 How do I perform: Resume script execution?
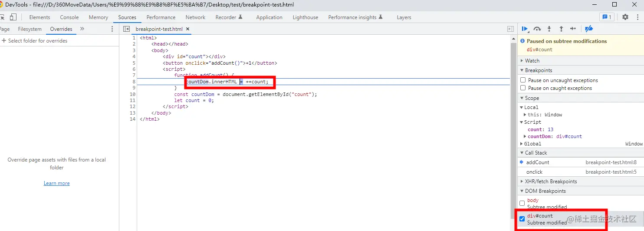coord(525,29)
